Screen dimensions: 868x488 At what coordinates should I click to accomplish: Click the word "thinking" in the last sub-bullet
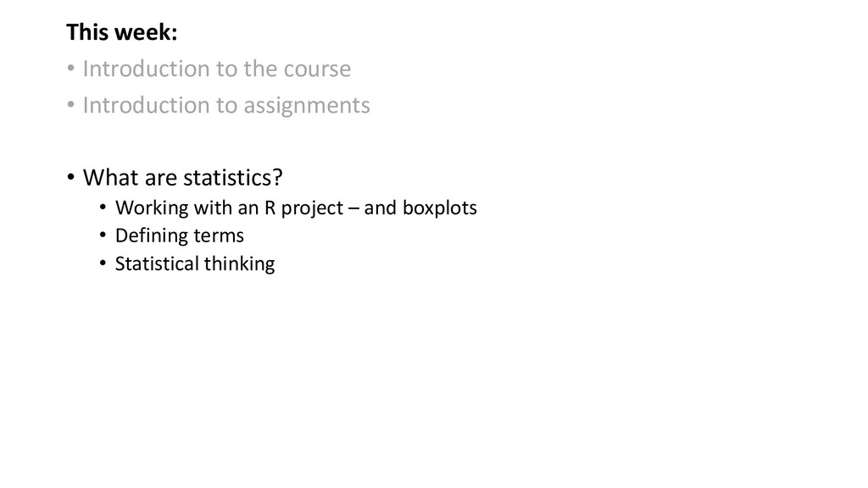(x=239, y=264)
